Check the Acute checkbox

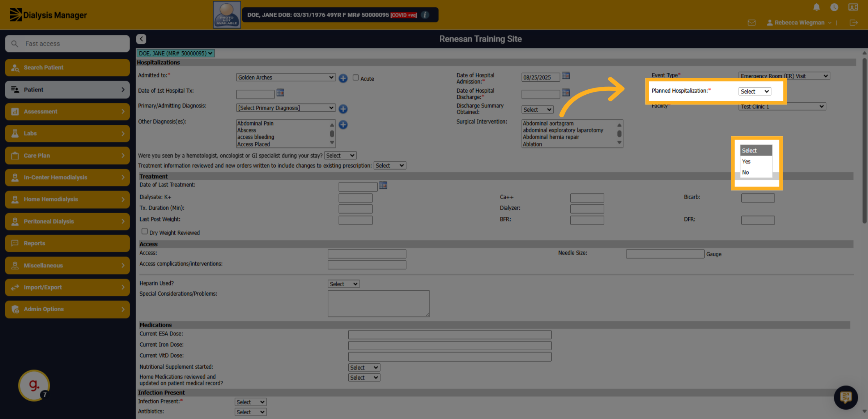point(356,78)
